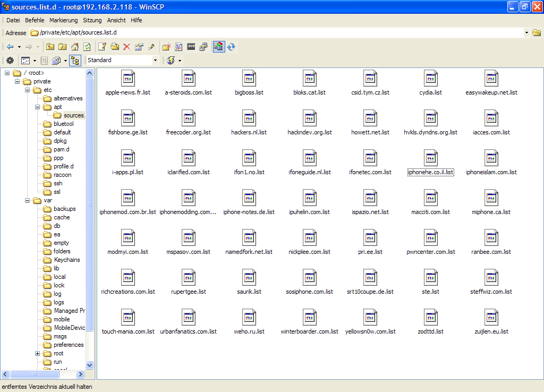Collapse the root node in tree
The height and width of the screenshot is (392, 544).
(7, 73)
